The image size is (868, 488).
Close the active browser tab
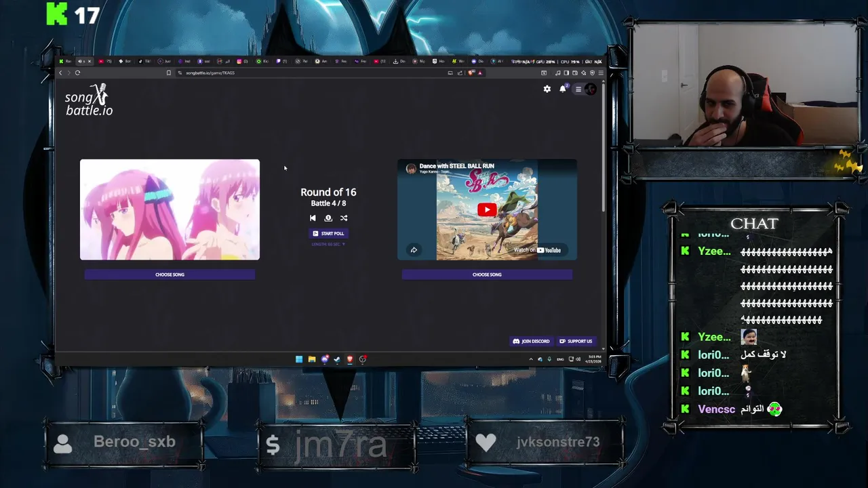pyautogui.click(x=90, y=61)
